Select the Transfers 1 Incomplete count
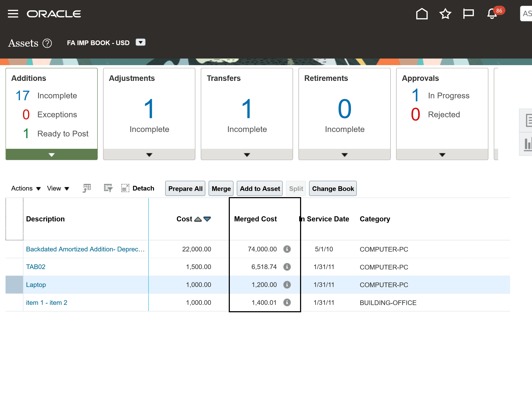The width and height of the screenshot is (532, 407). (x=247, y=109)
